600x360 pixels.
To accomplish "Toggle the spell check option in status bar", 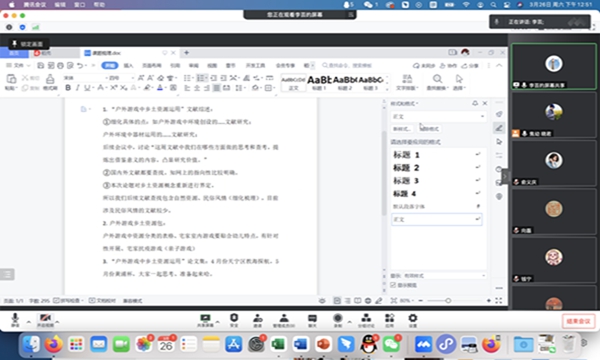I will pyautogui.click(x=68, y=301).
